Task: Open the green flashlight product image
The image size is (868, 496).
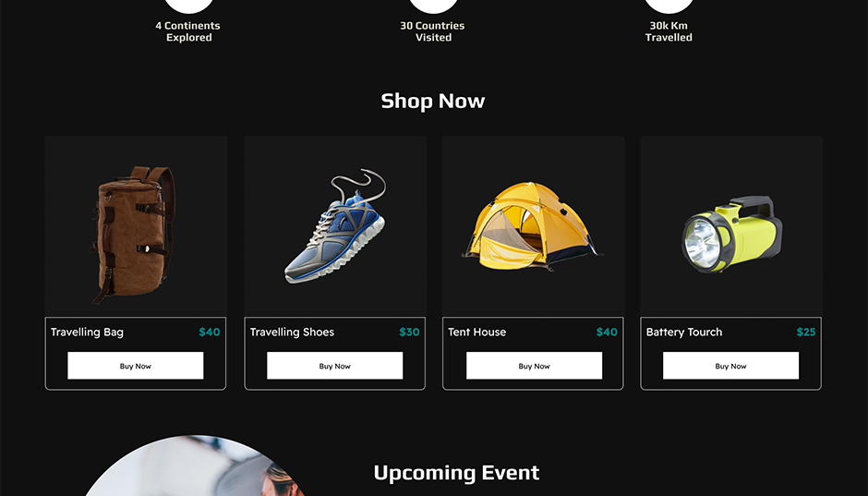Action: [731, 234]
